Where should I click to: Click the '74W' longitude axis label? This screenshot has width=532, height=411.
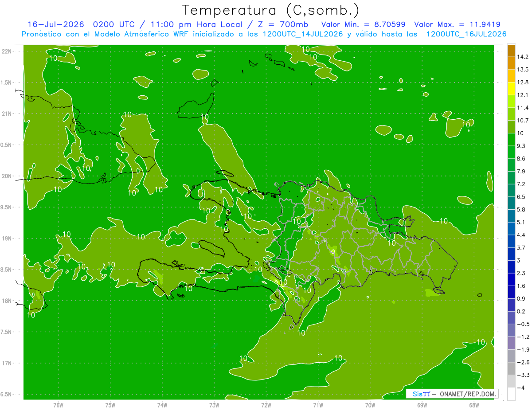tap(162, 405)
